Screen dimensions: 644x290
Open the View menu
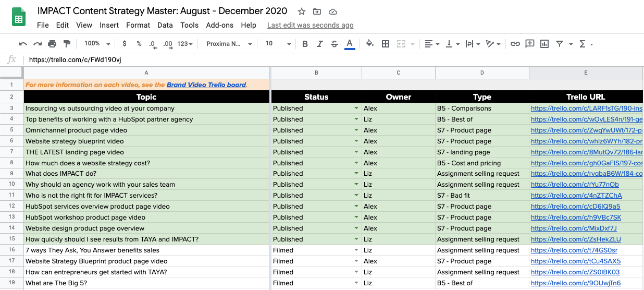tap(84, 25)
